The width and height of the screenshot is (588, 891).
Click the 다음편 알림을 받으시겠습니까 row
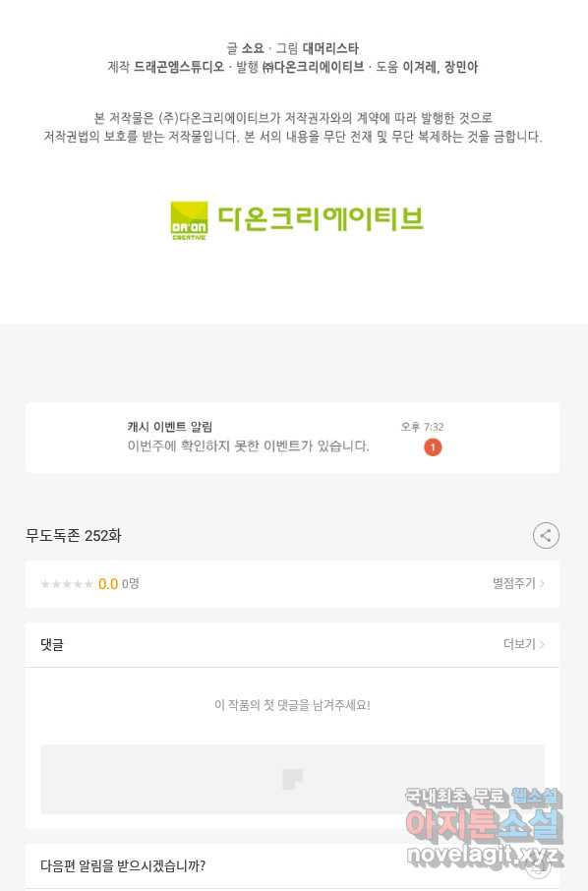click(x=293, y=866)
